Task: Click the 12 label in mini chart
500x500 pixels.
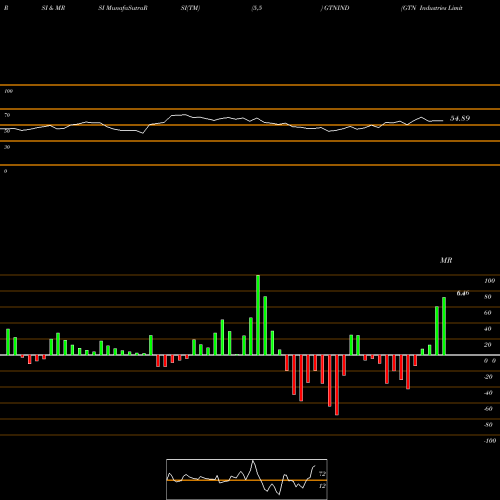Action: click(322, 486)
